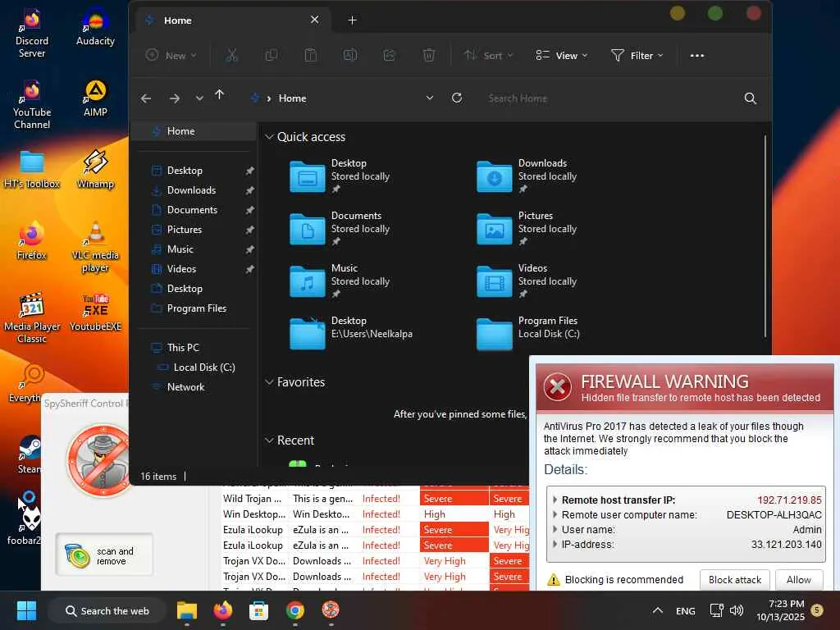Select the Win Desktop... row in SpySheriff list
Viewport: 840px width, 630px height.
[376, 514]
